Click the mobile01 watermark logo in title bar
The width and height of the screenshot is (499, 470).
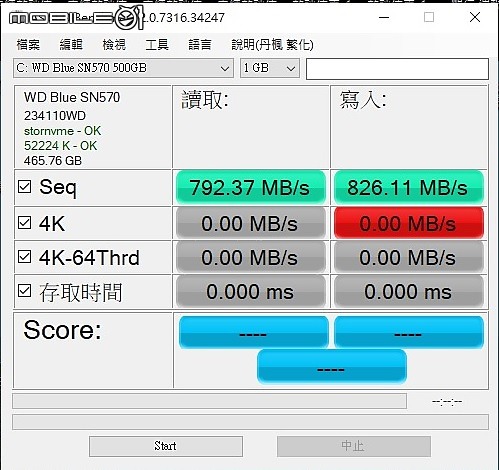pos(76,18)
